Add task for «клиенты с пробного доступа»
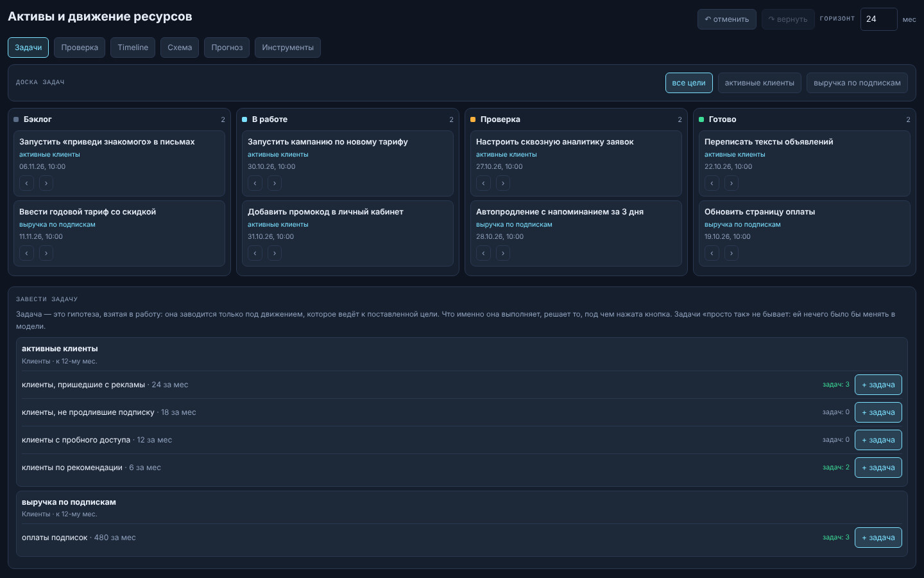The image size is (924, 578). [x=878, y=440]
